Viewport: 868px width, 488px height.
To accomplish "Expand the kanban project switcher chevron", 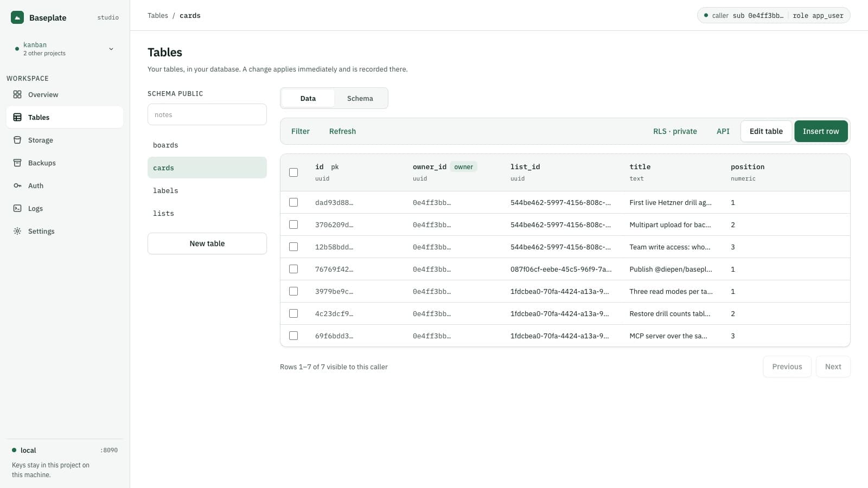I will 111,49.
